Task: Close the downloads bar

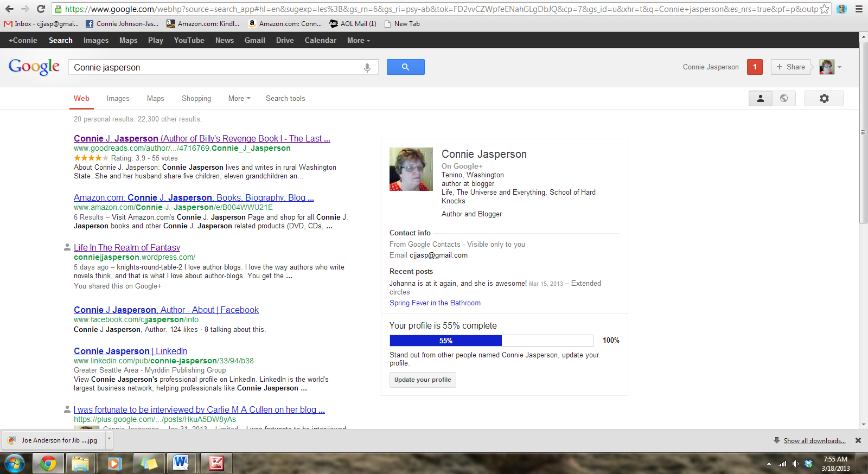Action: coord(858,440)
